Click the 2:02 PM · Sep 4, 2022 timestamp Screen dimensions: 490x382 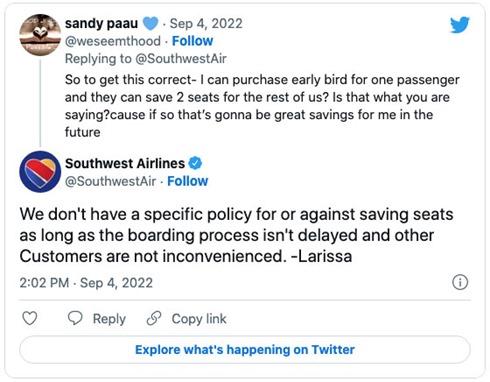click(86, 283)
